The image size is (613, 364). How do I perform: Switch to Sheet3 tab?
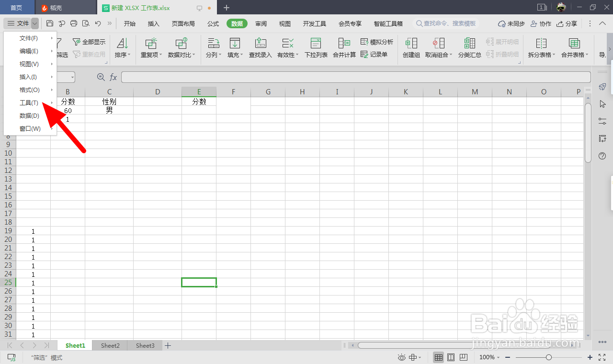tap(145, 345)
